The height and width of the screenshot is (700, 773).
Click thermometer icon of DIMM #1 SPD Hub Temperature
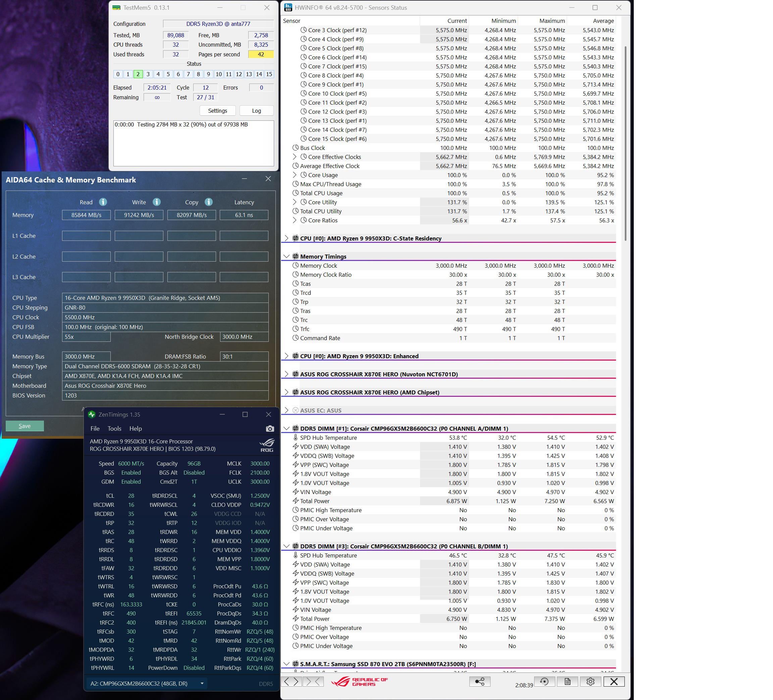tap(295, 437)
